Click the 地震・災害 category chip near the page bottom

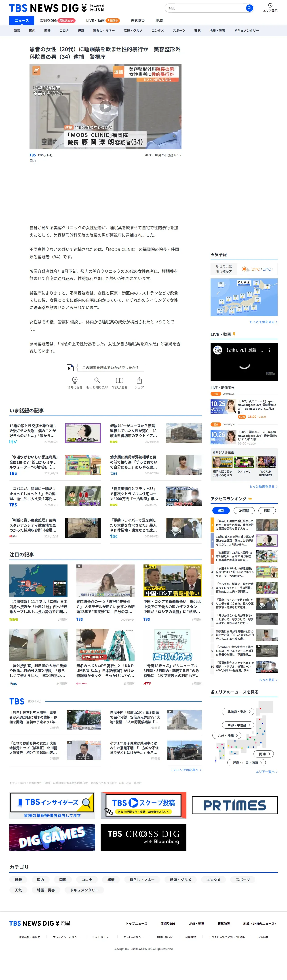click(x=46, y=890)
